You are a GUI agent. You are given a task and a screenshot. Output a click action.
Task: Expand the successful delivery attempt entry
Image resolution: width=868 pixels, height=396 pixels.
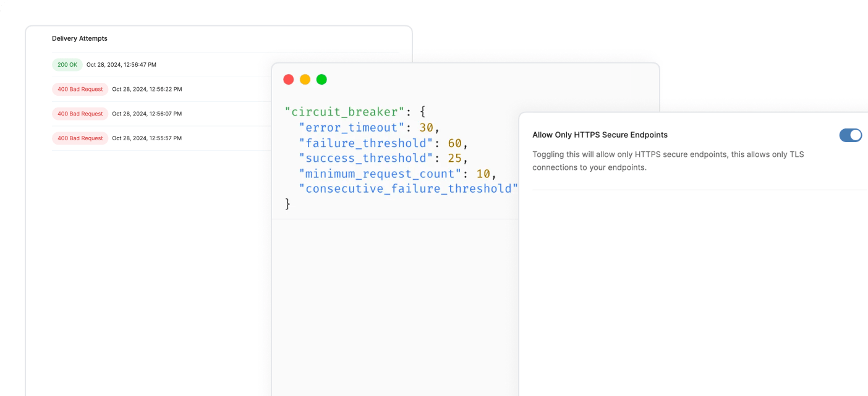121,64
